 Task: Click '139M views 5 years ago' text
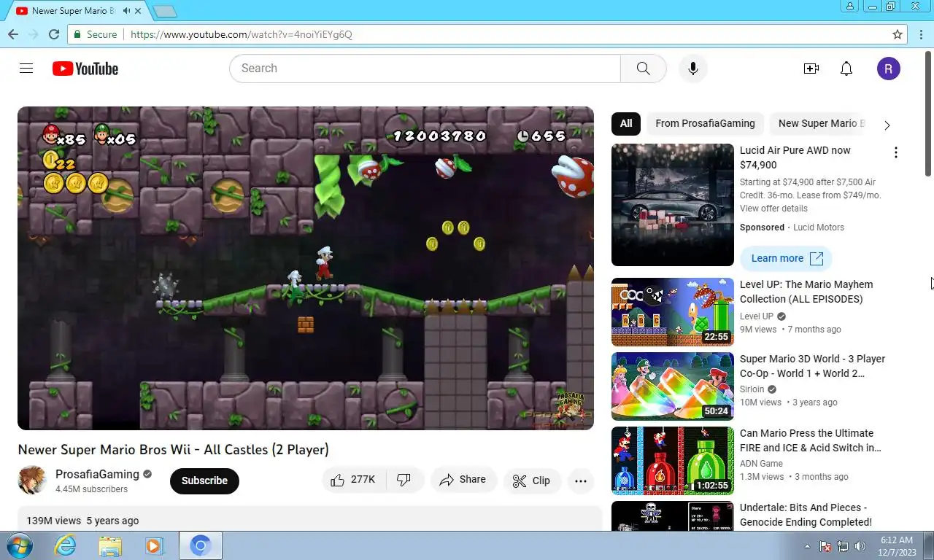[82, 521]
